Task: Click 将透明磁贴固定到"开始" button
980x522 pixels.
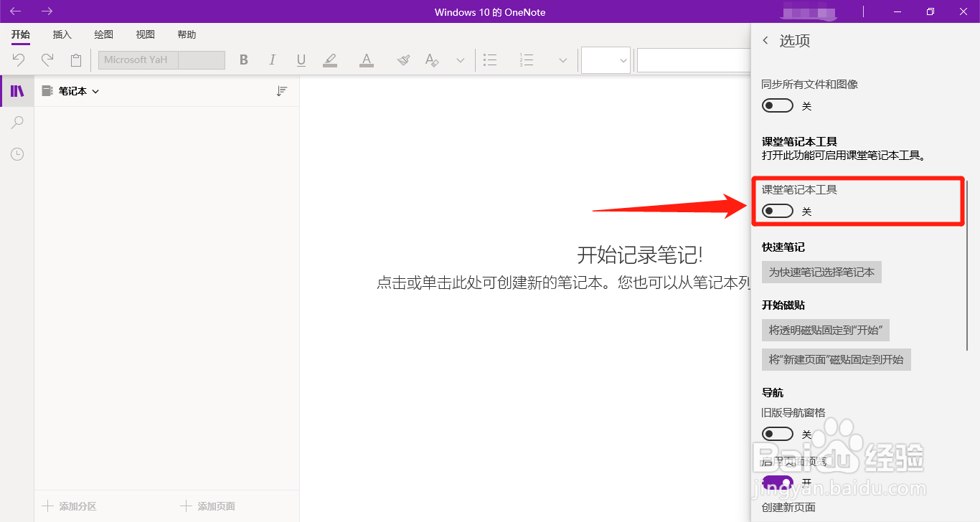Action: 826,331
